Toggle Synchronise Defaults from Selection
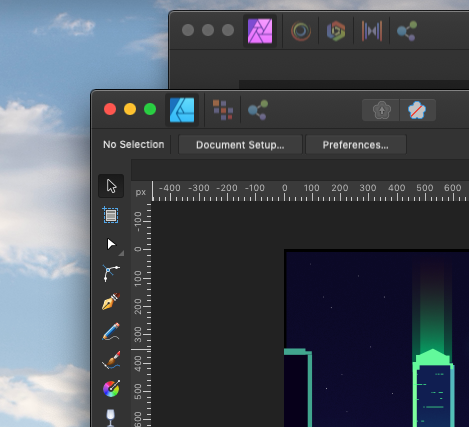The image size is (469, 427). [381, 110]
